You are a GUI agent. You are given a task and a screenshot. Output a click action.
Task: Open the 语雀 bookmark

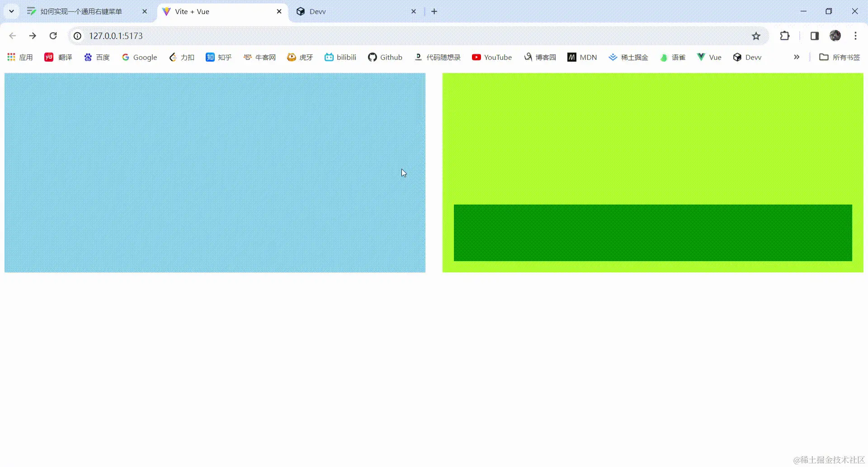[673, 57]
